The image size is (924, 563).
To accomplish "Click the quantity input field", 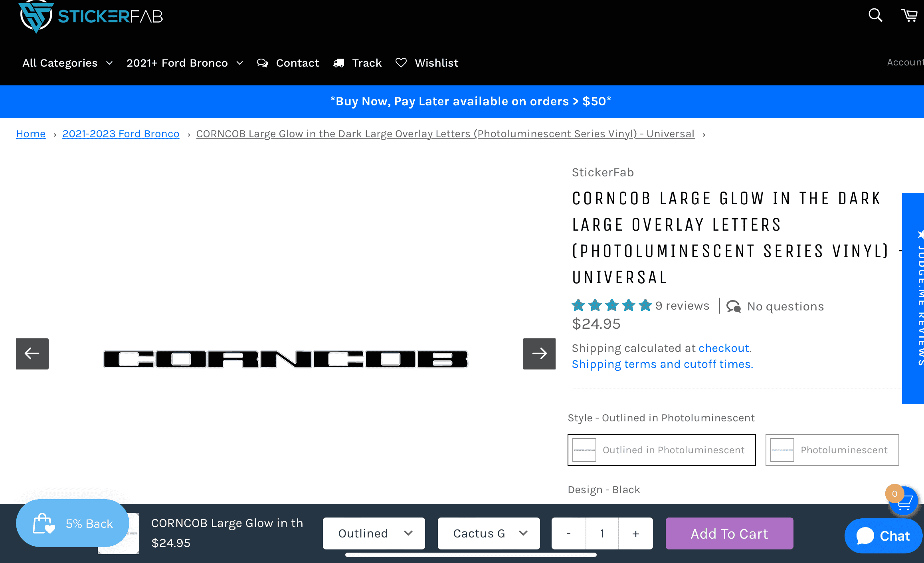I will [602, 533].
